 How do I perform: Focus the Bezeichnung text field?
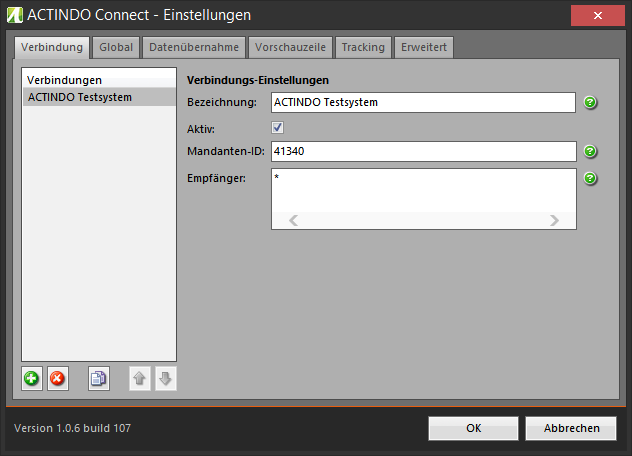pos(423,102)
